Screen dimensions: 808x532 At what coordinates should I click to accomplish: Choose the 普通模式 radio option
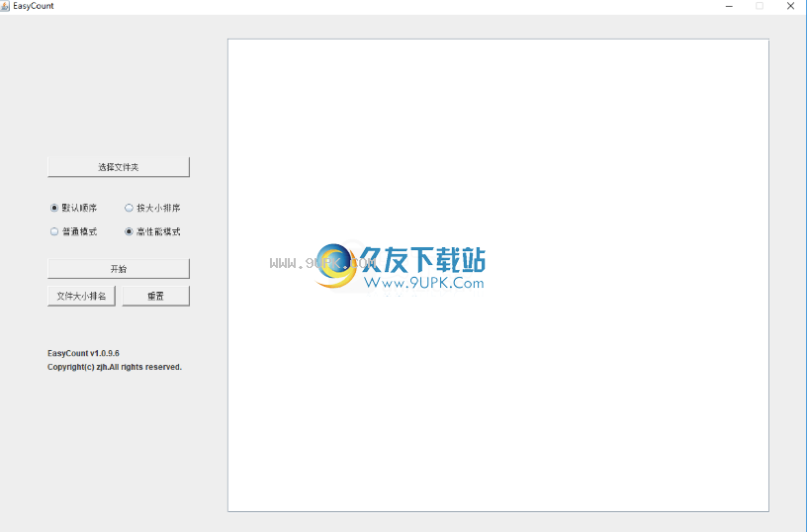click(x=73, y=231)
